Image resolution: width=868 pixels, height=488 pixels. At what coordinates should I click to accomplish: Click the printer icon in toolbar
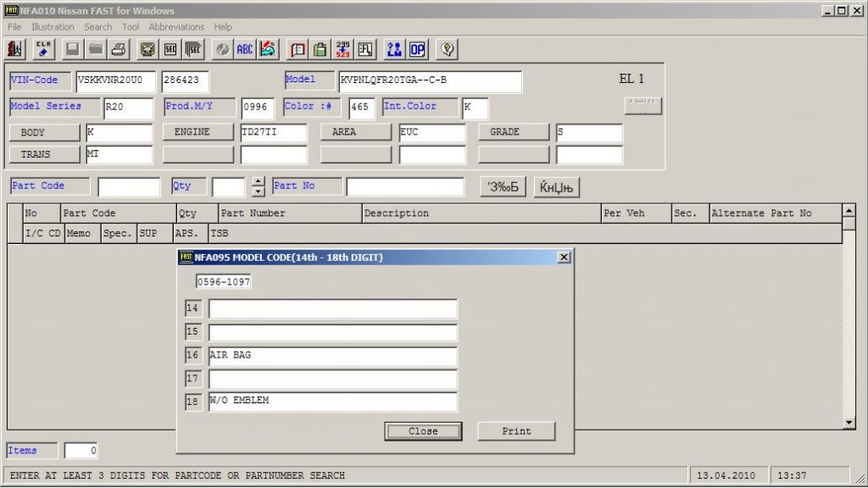click(x=119, y=49)
